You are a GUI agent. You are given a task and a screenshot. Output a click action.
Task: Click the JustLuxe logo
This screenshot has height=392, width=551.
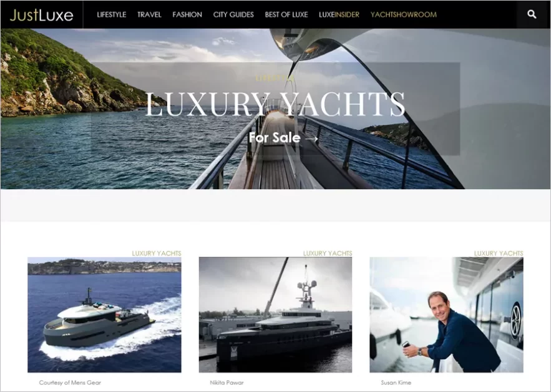pyautogui.click(x=41, y=15)
